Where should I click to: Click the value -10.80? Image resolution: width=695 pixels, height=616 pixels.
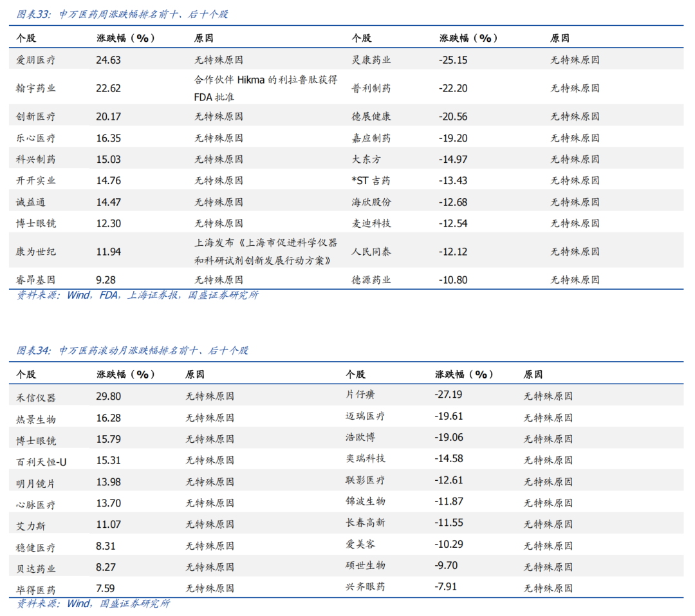453,280
